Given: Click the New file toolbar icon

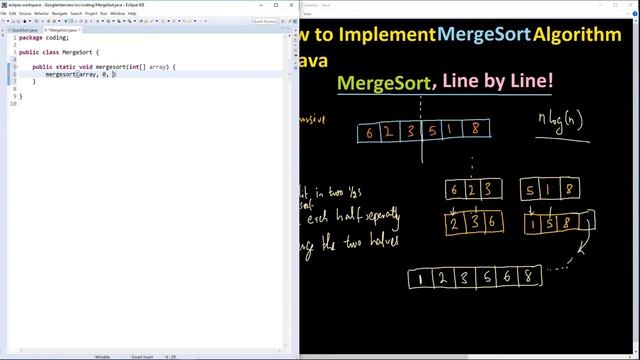Looking at the screenshot, I should coord(3,21).
